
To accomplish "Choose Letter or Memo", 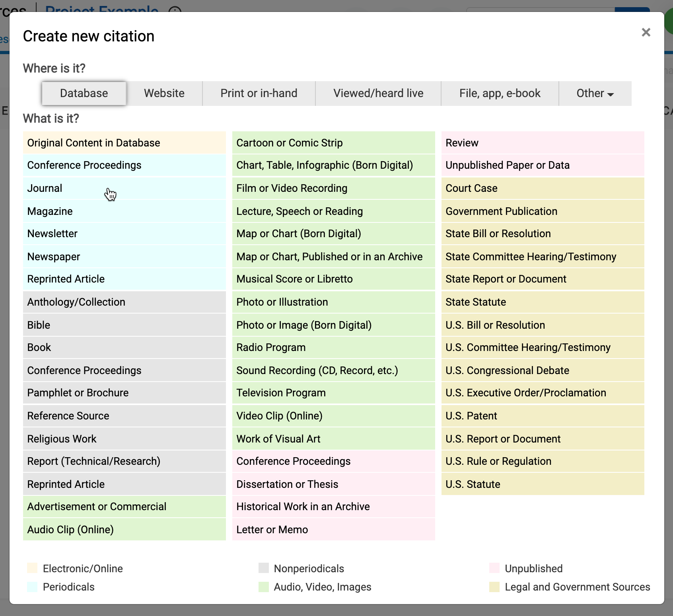I will click(334, 530).
